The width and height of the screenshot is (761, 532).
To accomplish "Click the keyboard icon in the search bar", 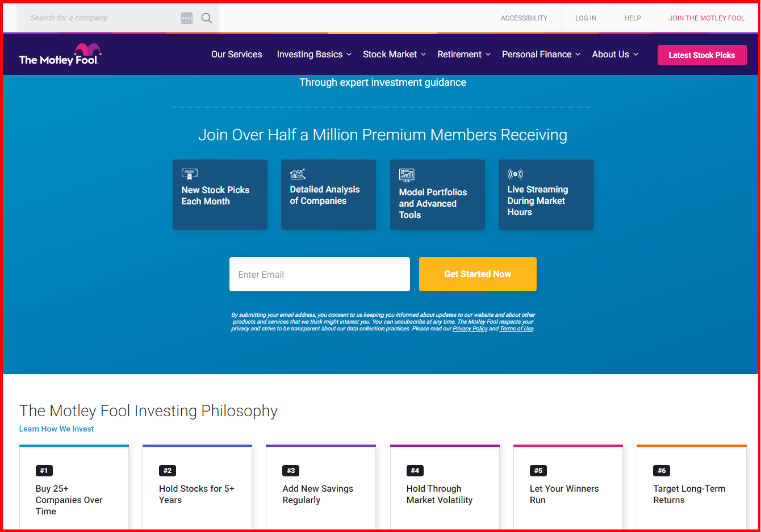I will (x=186, y=18).
